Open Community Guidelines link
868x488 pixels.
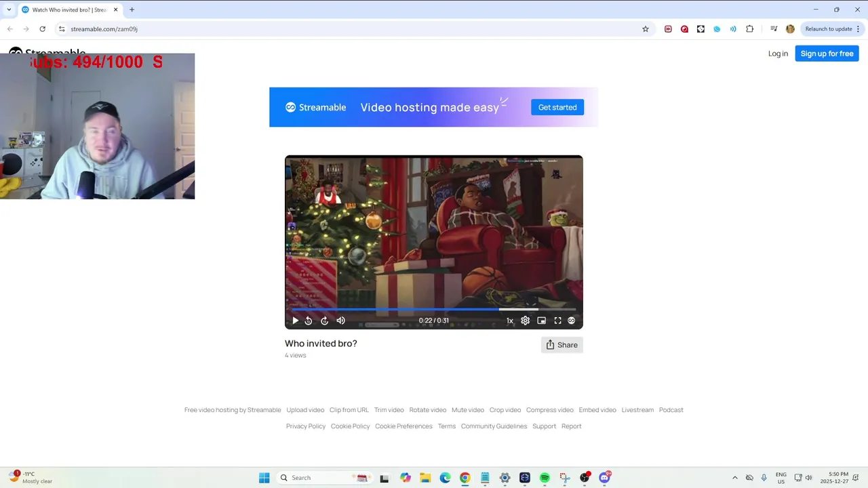[494, 426]
